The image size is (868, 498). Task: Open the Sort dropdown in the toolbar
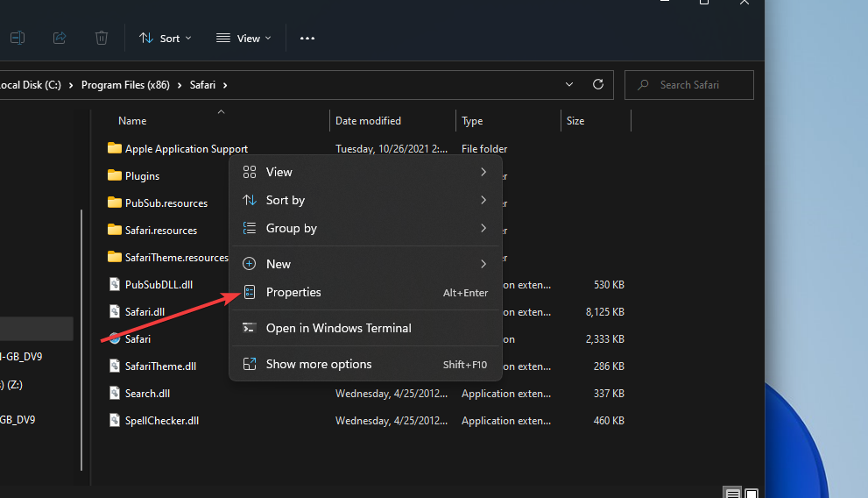(165, 39)
